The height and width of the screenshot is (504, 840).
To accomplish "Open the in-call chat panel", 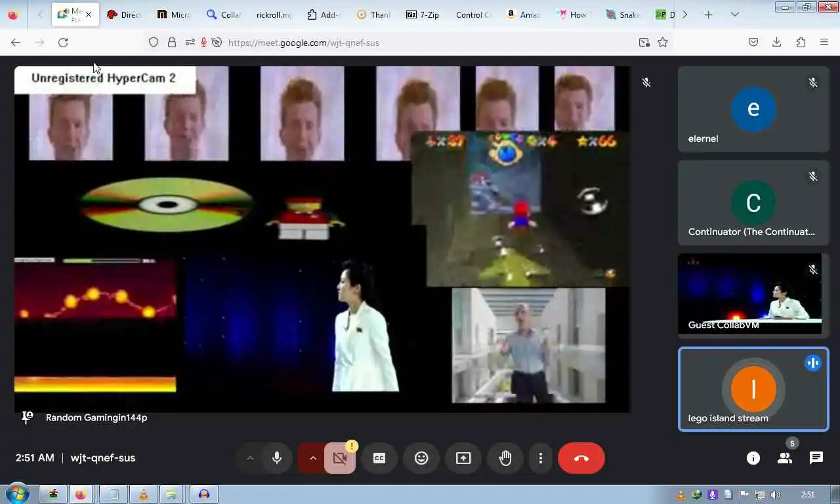I will pos(816,458).
